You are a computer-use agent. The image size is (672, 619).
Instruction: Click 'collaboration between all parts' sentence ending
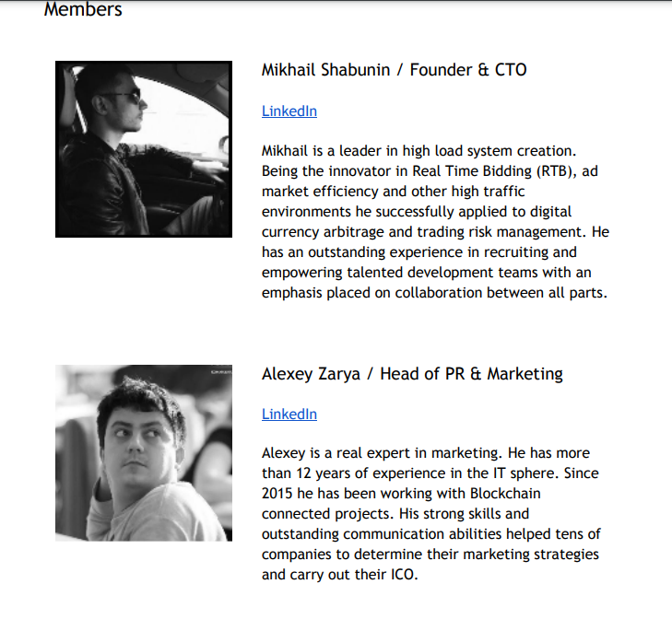501,293
